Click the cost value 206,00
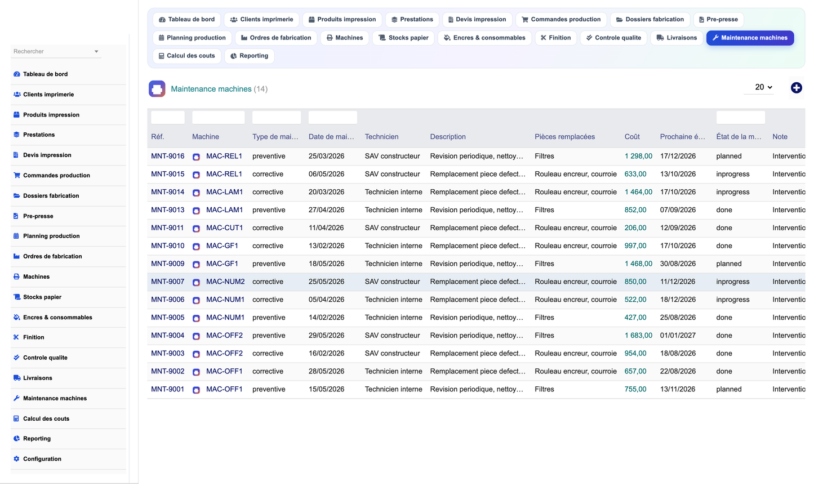The height and width of the screenshot is (504, 814). coord(635,228)
